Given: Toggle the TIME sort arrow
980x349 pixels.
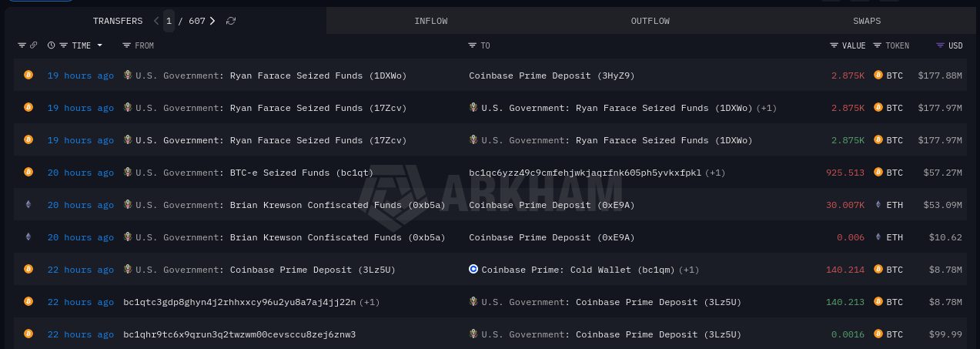Looking at the screenshot, I should tap(99, 45).
